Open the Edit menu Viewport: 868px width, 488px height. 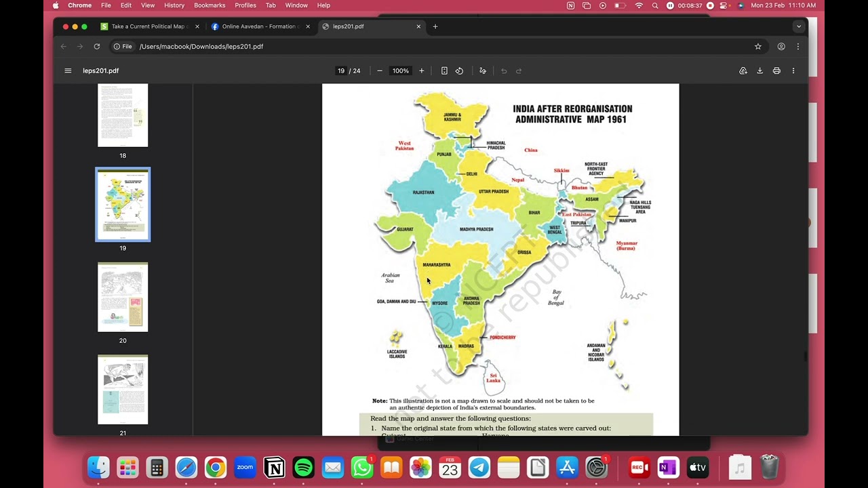pos(126,5)
